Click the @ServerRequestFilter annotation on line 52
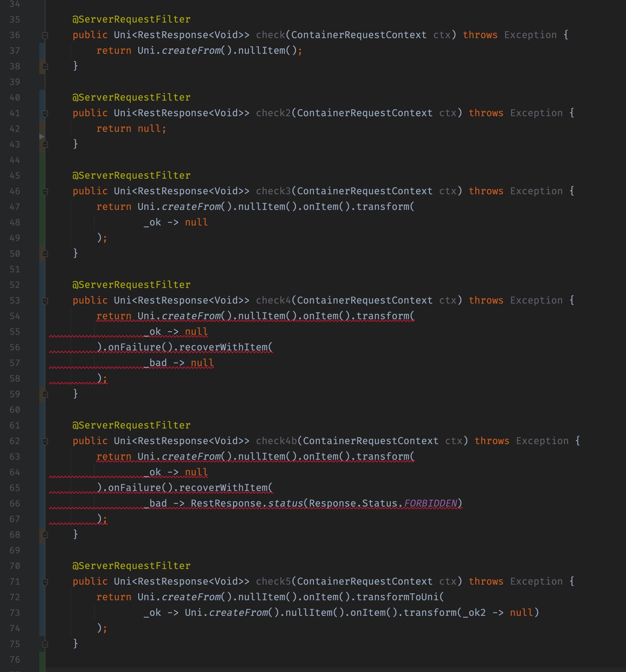Viewport: 626px width, 672px height. [x=131, y=285]
